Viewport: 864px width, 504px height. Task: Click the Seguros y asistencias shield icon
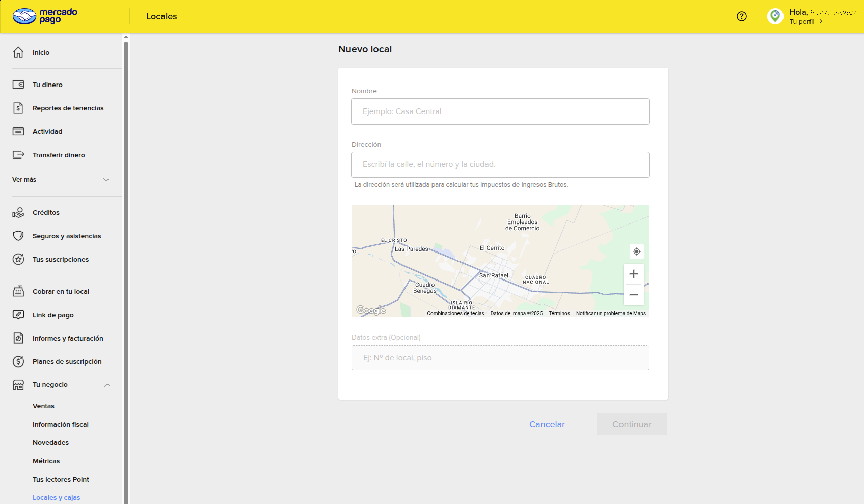click(x=18, y=236)
